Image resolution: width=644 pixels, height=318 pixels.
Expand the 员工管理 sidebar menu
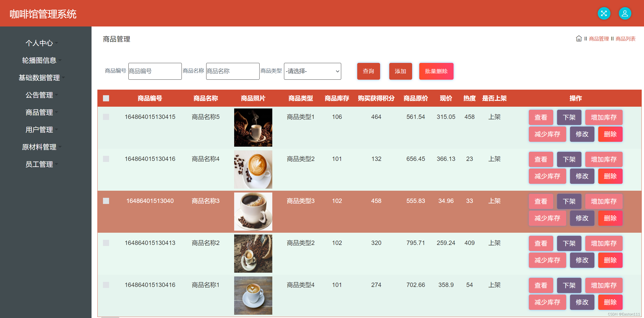tap(42, 164)
